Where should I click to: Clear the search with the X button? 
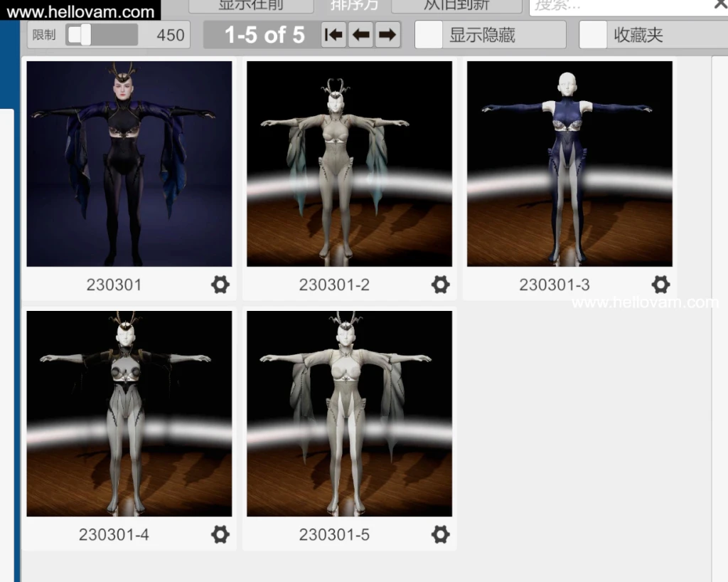click(x=719, y=5)
